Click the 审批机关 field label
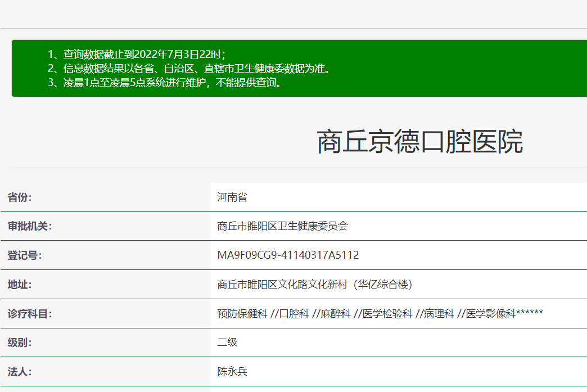 click(30, 226)
